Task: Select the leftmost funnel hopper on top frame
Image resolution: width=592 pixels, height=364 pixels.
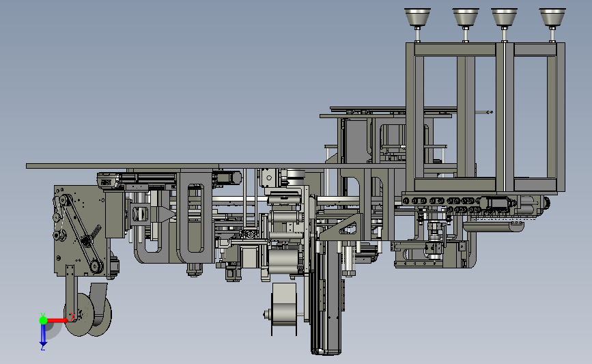Action: [x=417, y=17]
